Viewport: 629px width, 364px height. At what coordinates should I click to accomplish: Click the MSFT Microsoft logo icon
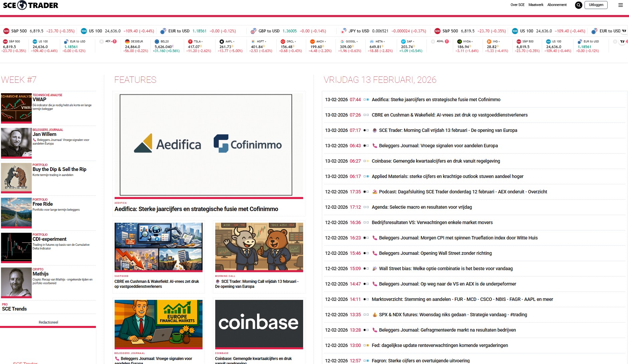click(253, 41)
